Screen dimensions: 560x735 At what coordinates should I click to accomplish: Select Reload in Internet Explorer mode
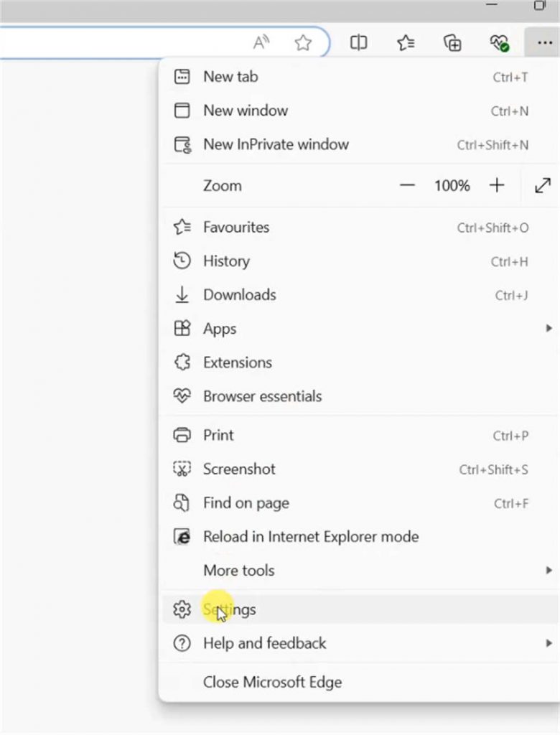(310, 537)
